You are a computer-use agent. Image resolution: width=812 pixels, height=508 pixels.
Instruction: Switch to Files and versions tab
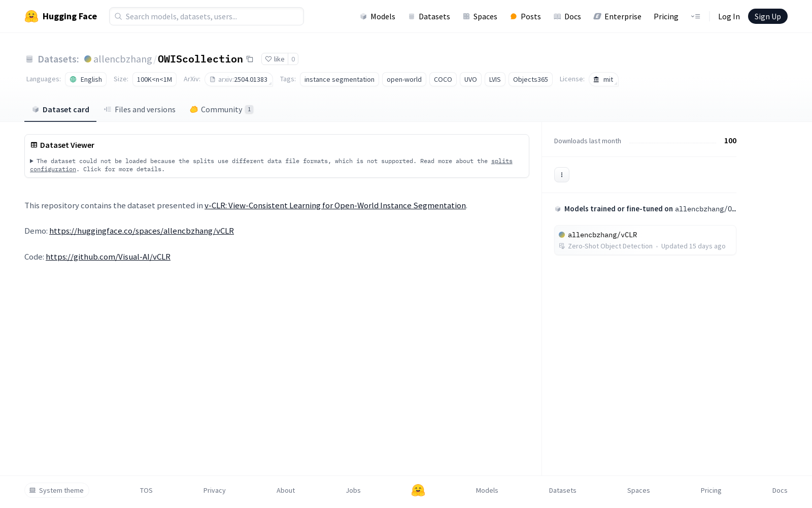(140, 110)
